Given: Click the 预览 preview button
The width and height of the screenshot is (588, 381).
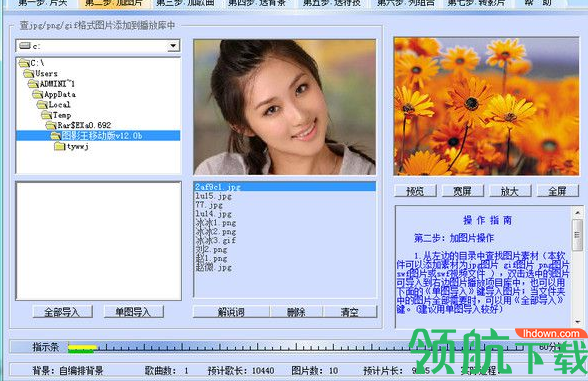Looking at the screenshot, I should click(415, 191).
